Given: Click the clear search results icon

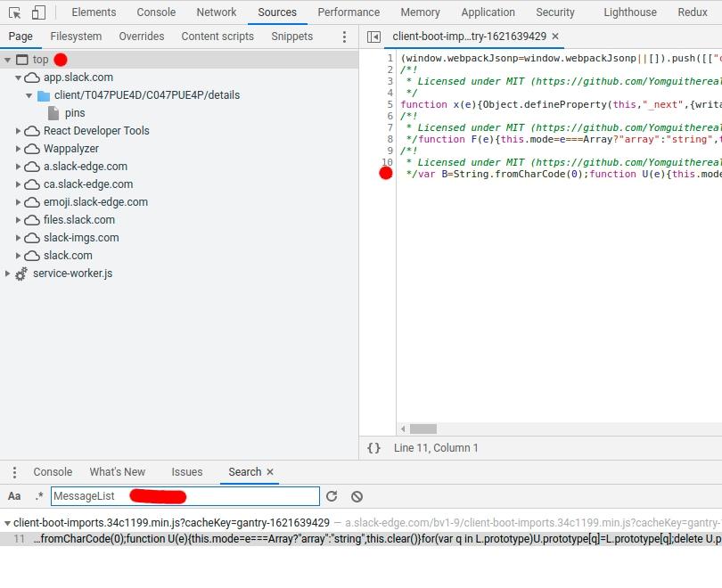Looking at the screenshot, I should tap(357, 497).
